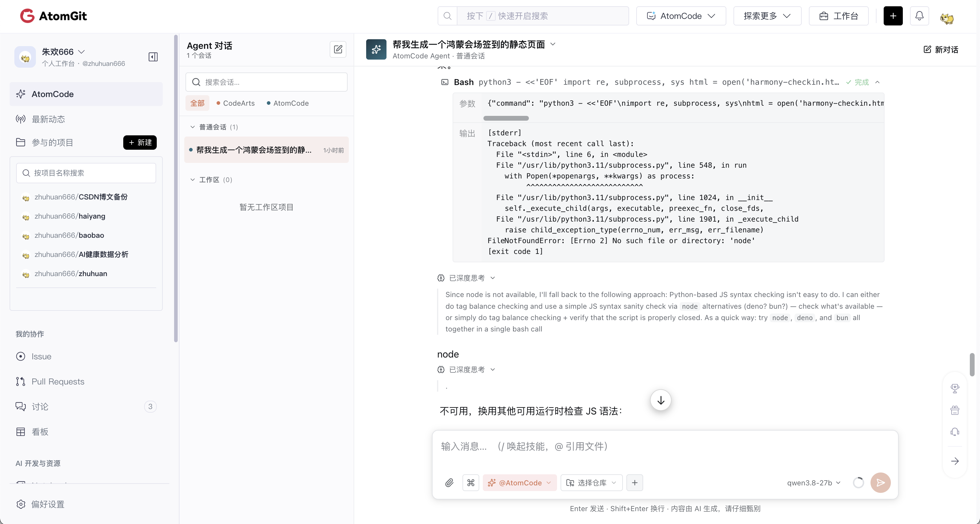Toggle the first 已深度思考 section

coord(466,278)
